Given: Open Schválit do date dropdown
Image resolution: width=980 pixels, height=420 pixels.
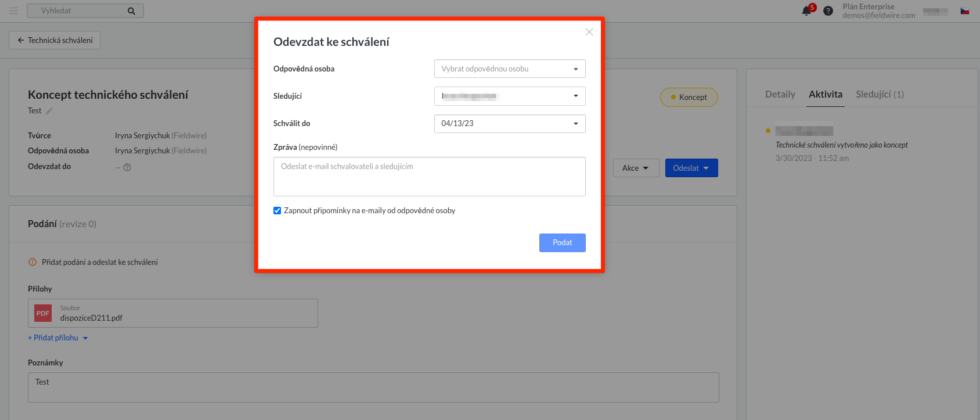Looking at the screenshot, I should [x=510, y=124].
